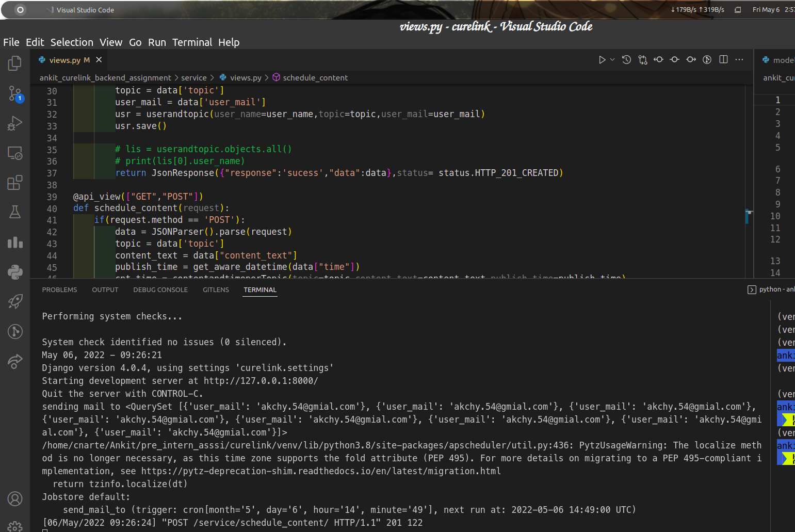The width and height of the screenshot is (795, 532).
Task: Open the File menu
Action: point(11,42)
